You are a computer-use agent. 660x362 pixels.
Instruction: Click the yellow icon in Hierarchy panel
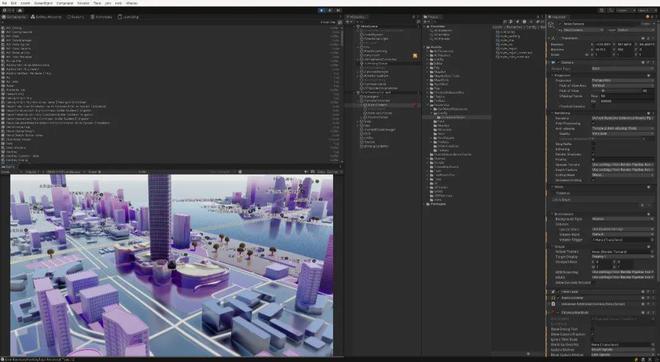click(415, 56)
